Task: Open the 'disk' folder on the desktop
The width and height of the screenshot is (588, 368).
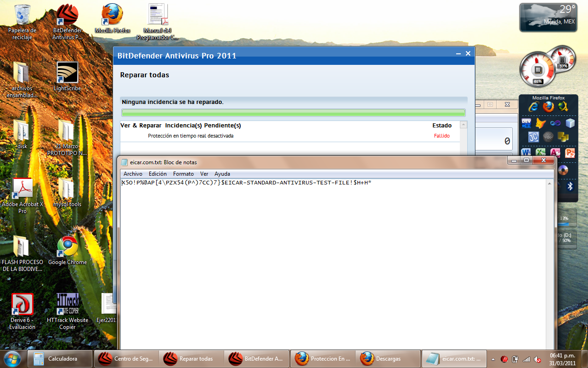Action: tap(22, 134)
